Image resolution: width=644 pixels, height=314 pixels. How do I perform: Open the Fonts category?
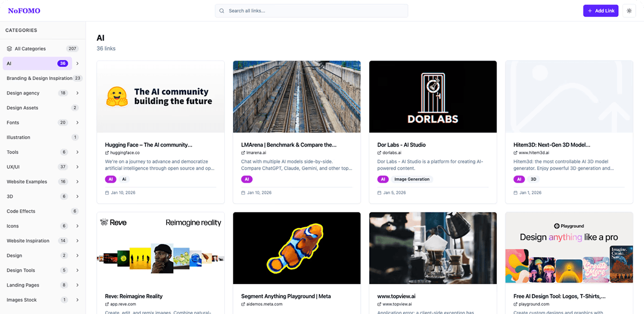37,122
